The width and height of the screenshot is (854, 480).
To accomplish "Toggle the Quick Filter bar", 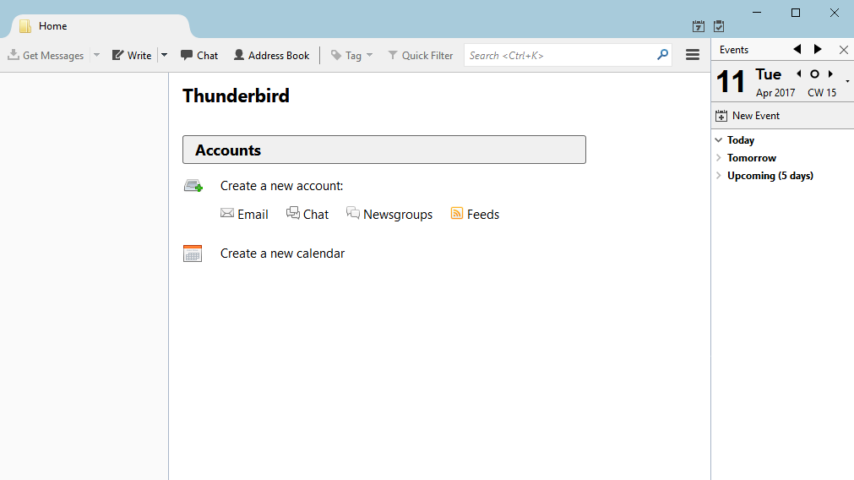I will tap(420, 55).
